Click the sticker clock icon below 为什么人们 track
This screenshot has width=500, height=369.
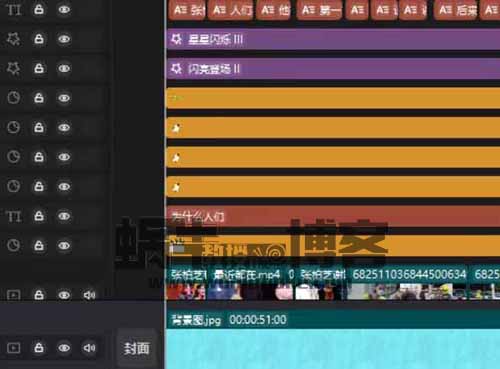pyautogui.click(x=13, y=246)
